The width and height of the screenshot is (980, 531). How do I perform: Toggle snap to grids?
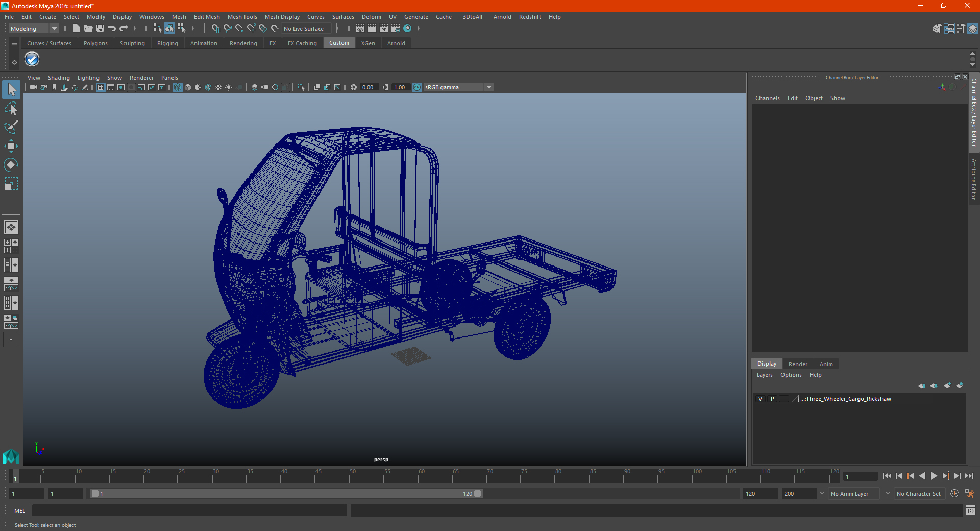[215, 29]
